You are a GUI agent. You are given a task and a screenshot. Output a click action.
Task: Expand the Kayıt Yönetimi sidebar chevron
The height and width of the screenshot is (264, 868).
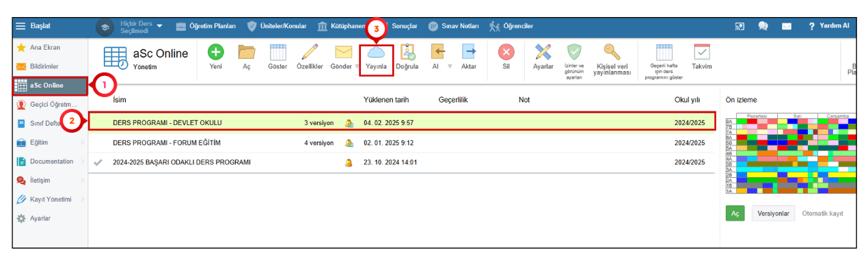[82, 200]
